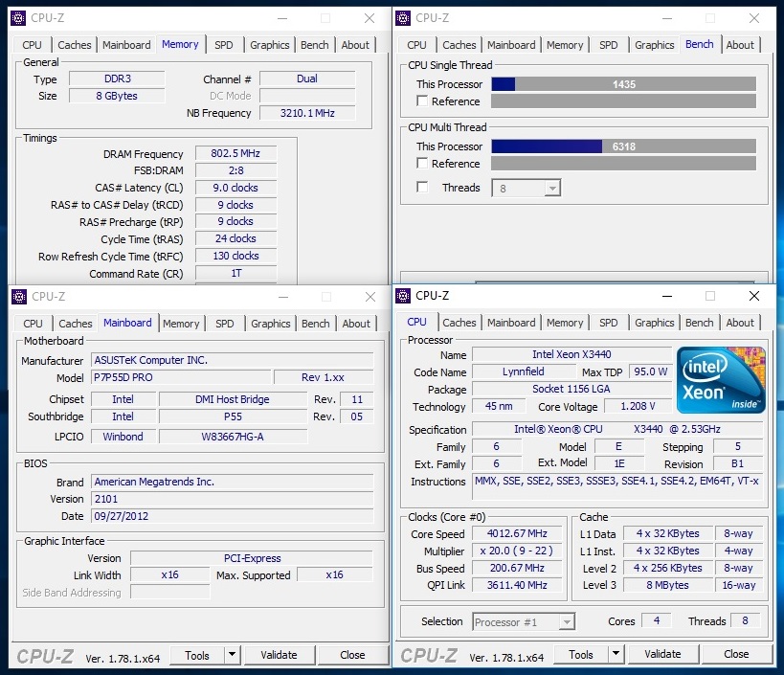This screenshot has height=675, width=784.
Task: Enable the Single Thread Reference checkbox
Action: [x=422, y=101]
